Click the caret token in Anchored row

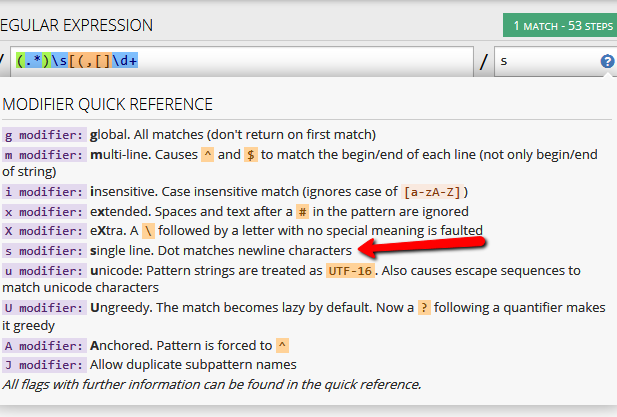283,345
